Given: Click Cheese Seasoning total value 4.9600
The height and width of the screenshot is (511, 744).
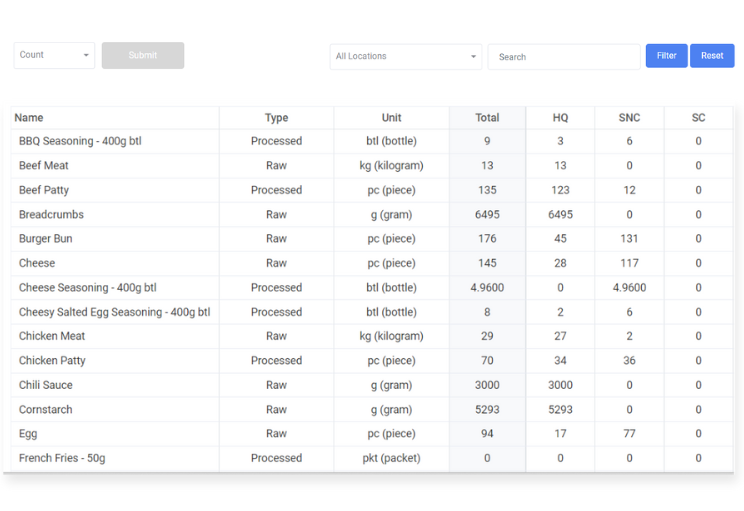Looking at the screenshot, I should click(x=487, y=288).
